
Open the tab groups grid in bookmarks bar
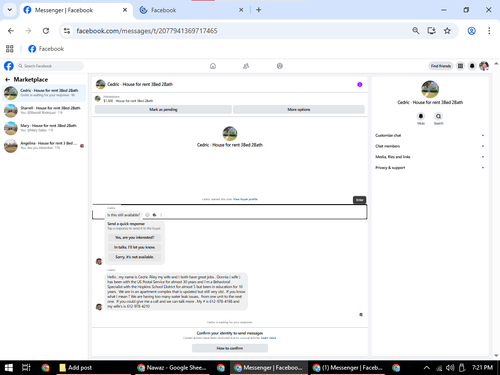click(x=10, y=49)
